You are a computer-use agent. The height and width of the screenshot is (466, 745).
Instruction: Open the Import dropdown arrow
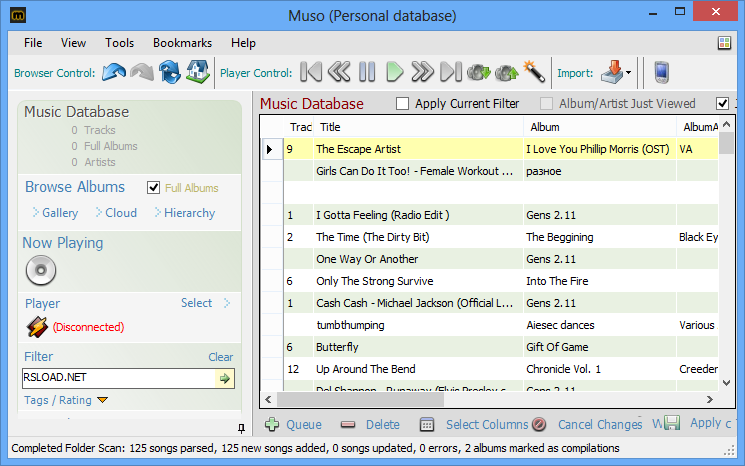629,73
